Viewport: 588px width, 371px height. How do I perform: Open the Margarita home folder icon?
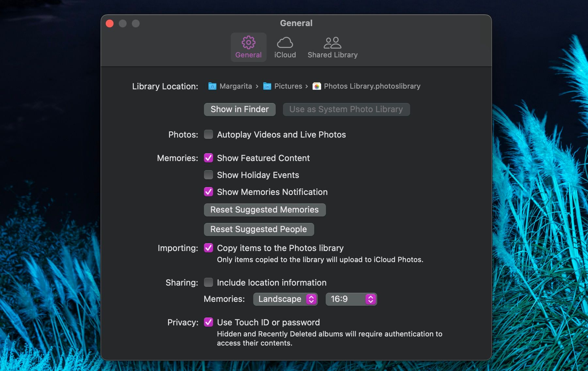tap(212, 86)
